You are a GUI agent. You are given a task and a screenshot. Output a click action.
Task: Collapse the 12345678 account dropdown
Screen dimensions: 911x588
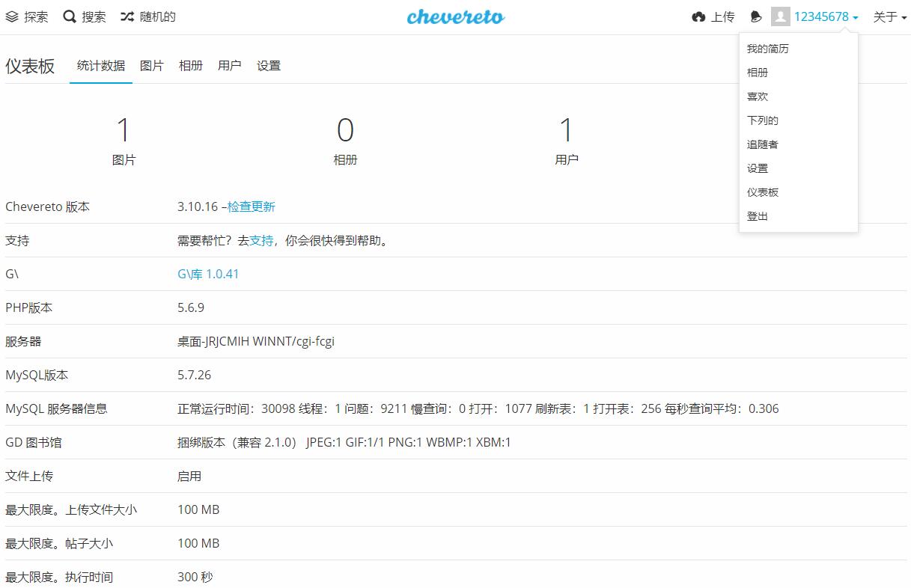coord(826,16)
